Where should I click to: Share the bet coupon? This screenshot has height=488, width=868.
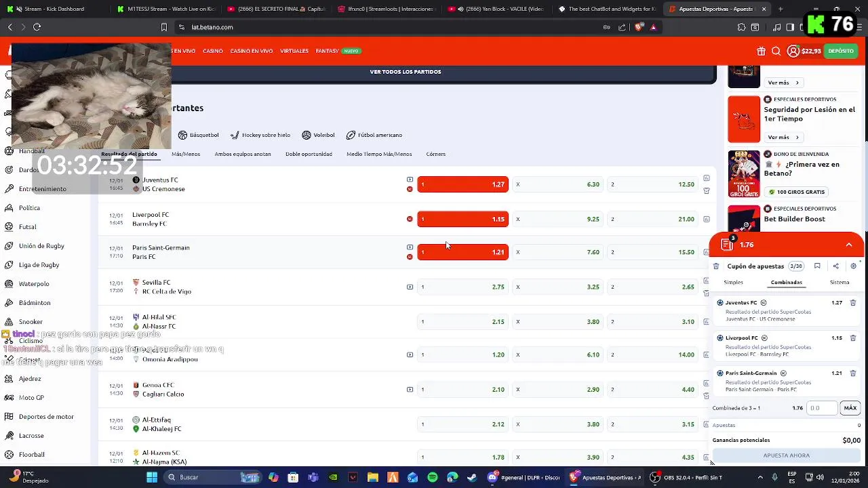click(x=835, y=266)
